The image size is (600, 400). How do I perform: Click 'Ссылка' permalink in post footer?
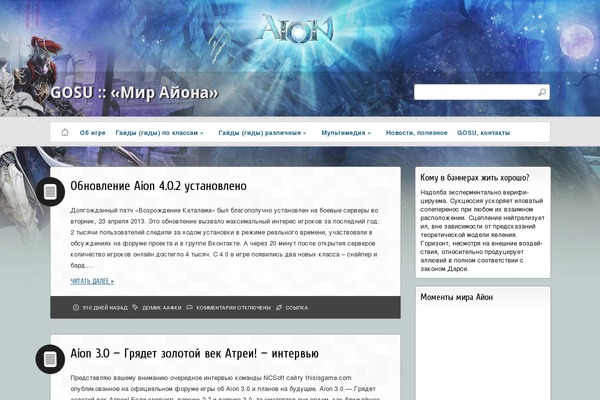click(x=297, y=308)
